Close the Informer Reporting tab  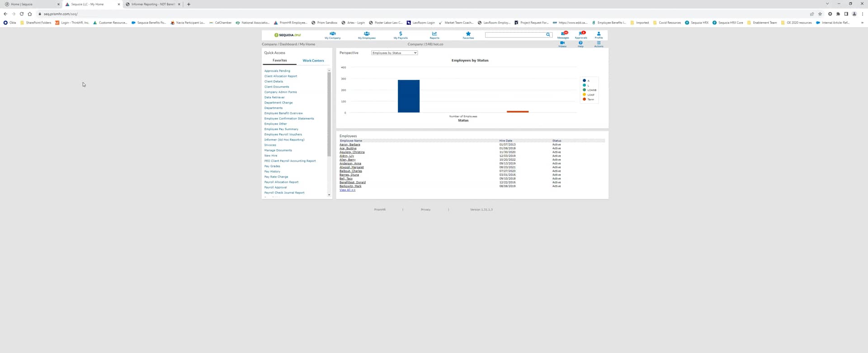coord(179,5)
